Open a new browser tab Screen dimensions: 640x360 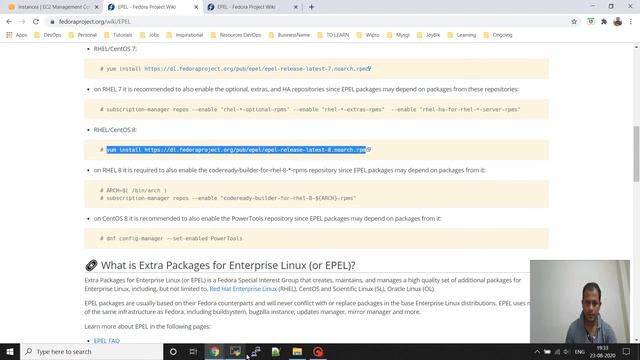pos(311,7)
